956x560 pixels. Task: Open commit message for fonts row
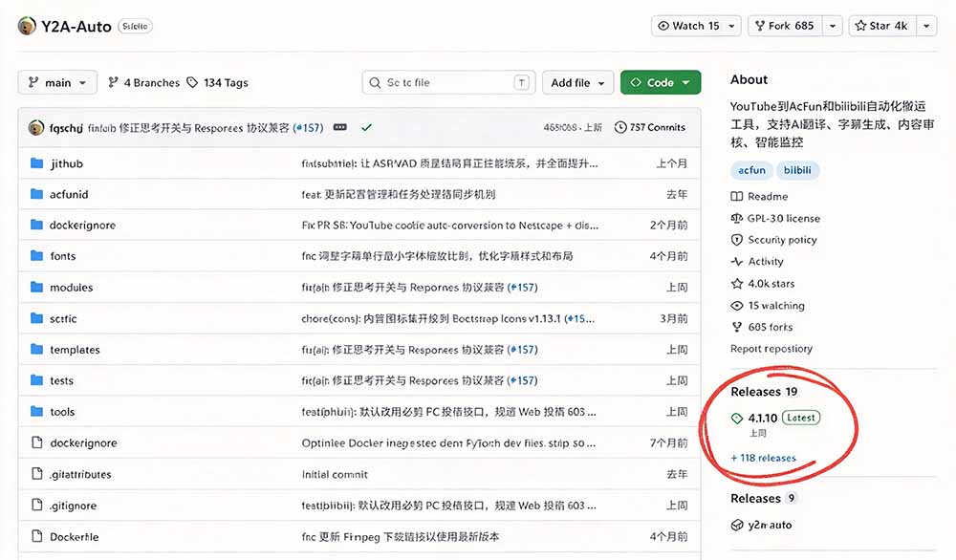[437, 256]
